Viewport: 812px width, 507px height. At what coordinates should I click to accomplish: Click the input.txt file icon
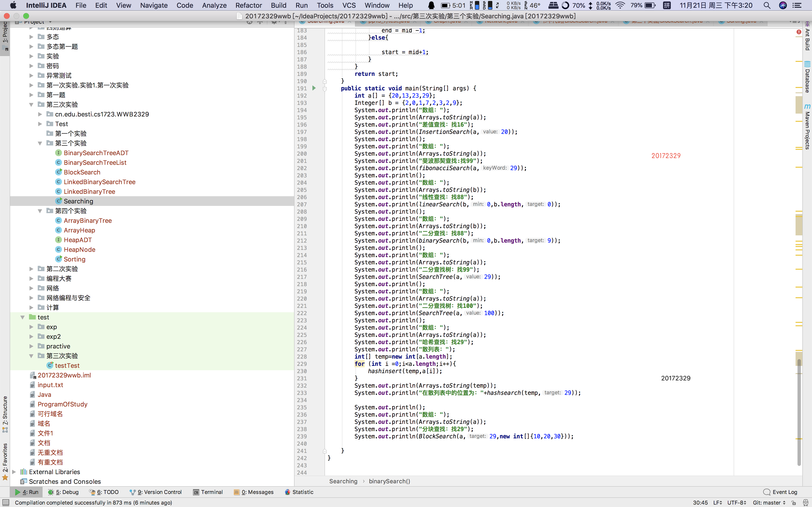33,385
